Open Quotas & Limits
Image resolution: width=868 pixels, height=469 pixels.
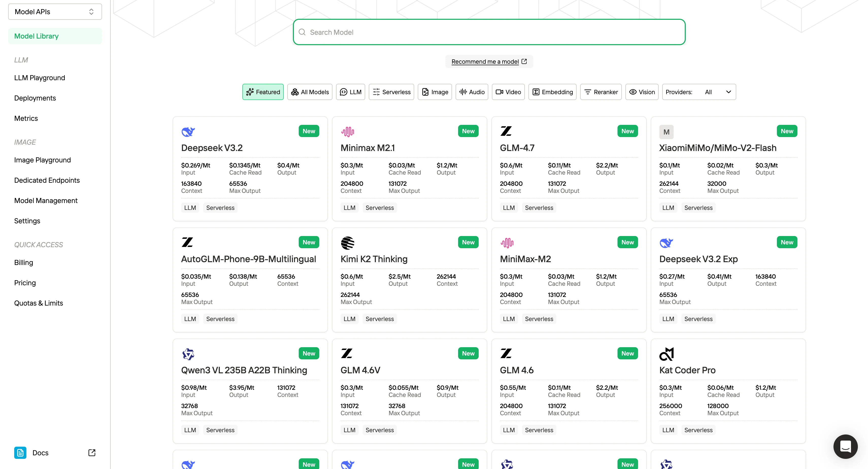pos(38,303)
